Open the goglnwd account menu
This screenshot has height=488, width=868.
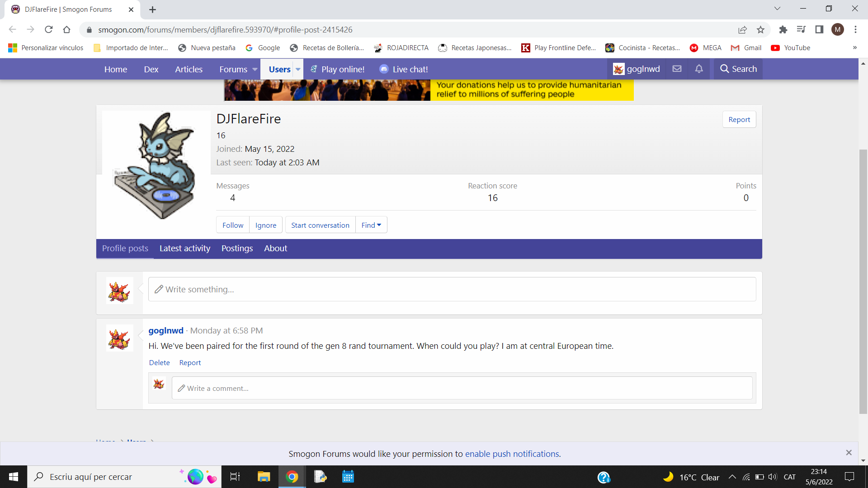tap(637, 69)
